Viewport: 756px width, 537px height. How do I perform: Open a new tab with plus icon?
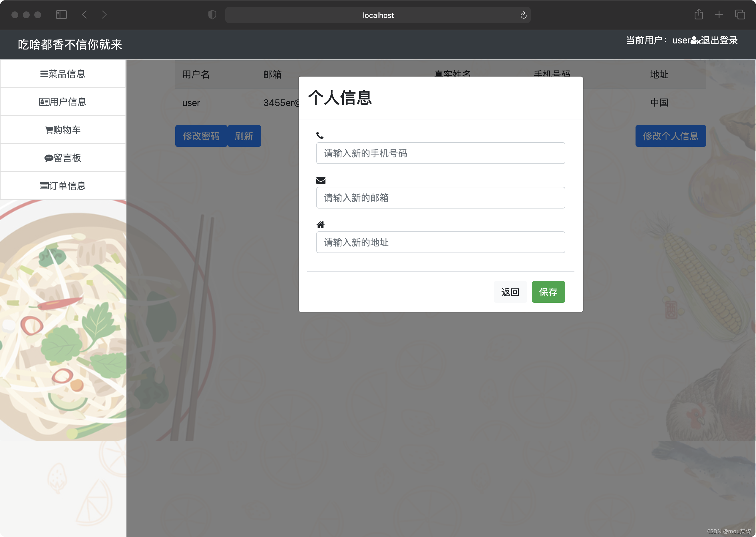click(719, 15)
